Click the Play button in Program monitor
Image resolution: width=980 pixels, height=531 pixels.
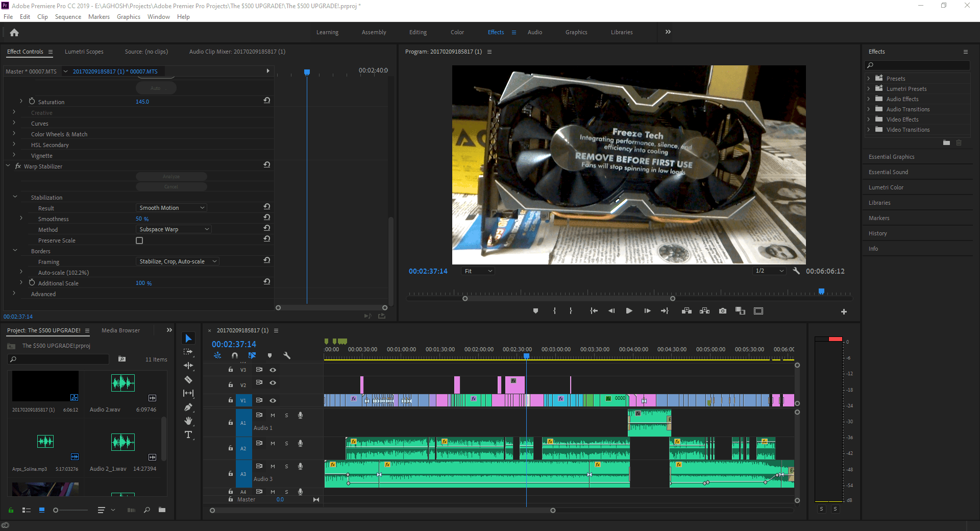coord(629,310)
